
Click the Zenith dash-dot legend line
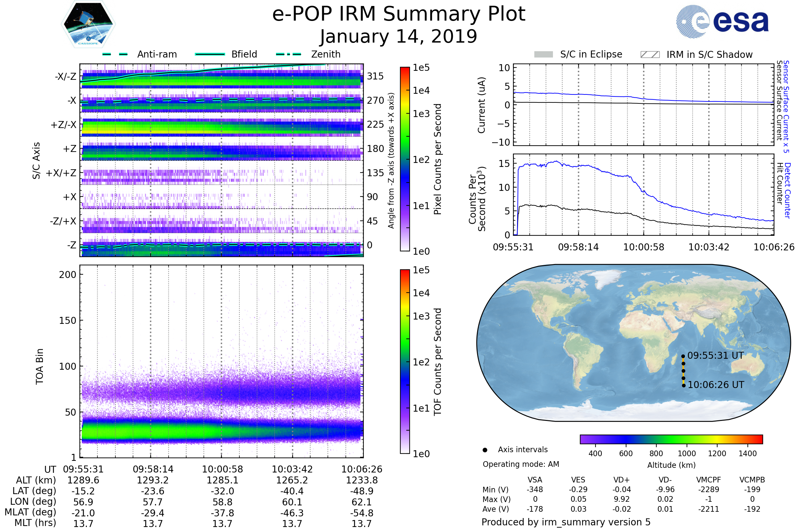[289, 54]
